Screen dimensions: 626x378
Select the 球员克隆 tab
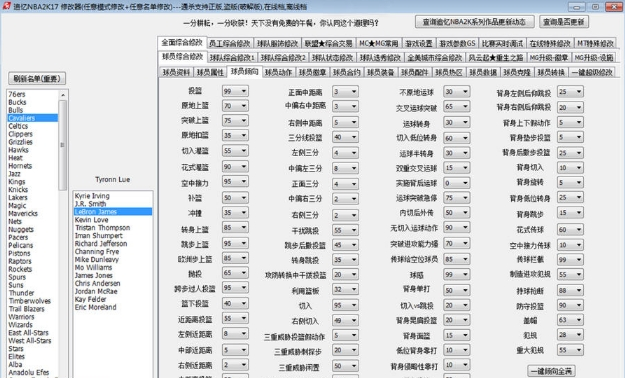click(517, 72)
